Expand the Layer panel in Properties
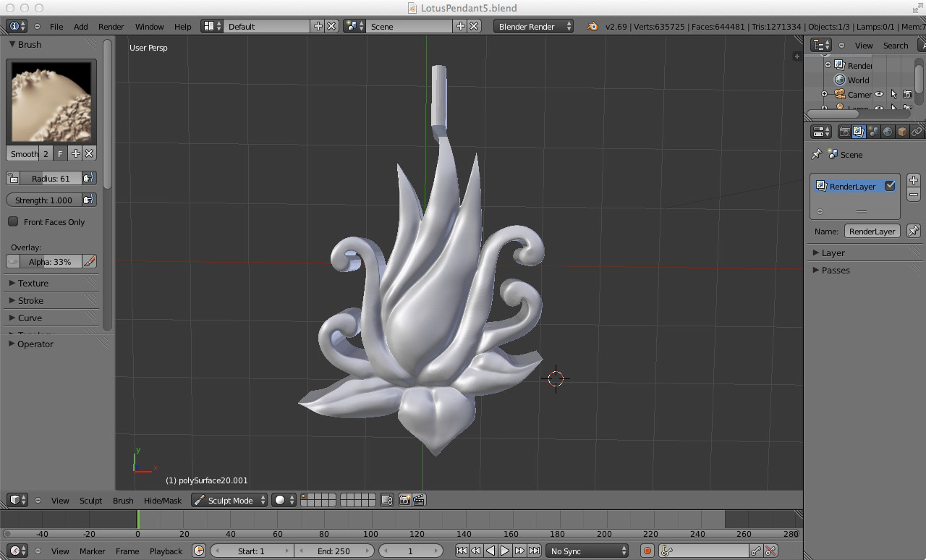 tap(865, 253)
